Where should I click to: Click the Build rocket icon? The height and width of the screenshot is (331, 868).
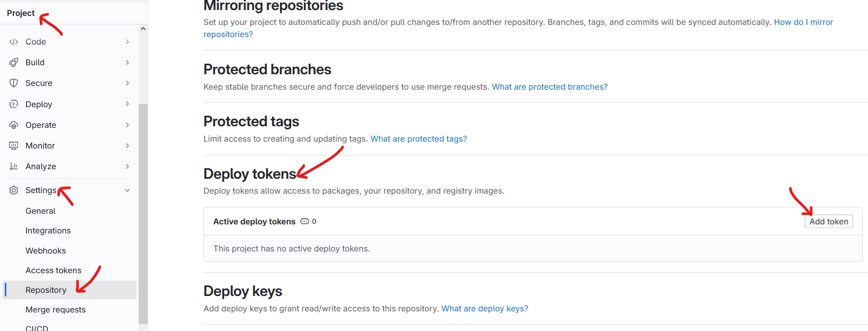click(x=14, y=63)
